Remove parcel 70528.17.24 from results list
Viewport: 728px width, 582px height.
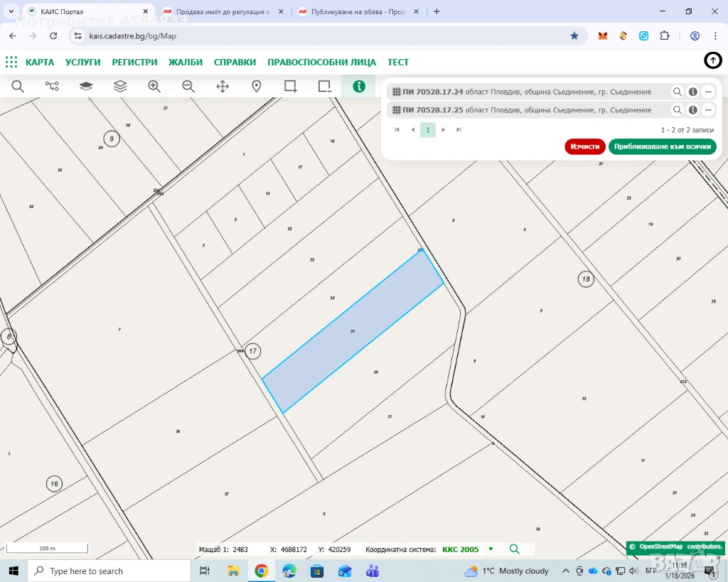(708, 92)
